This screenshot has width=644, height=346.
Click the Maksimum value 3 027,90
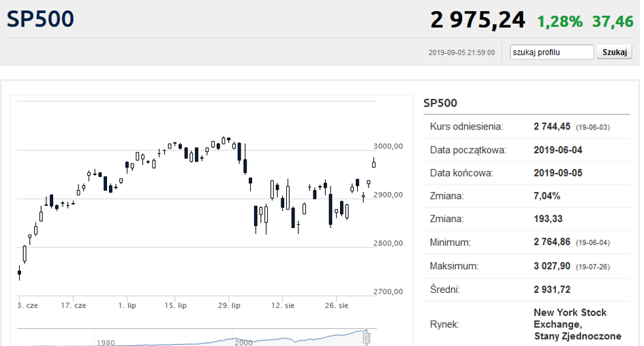click(552, 266)
